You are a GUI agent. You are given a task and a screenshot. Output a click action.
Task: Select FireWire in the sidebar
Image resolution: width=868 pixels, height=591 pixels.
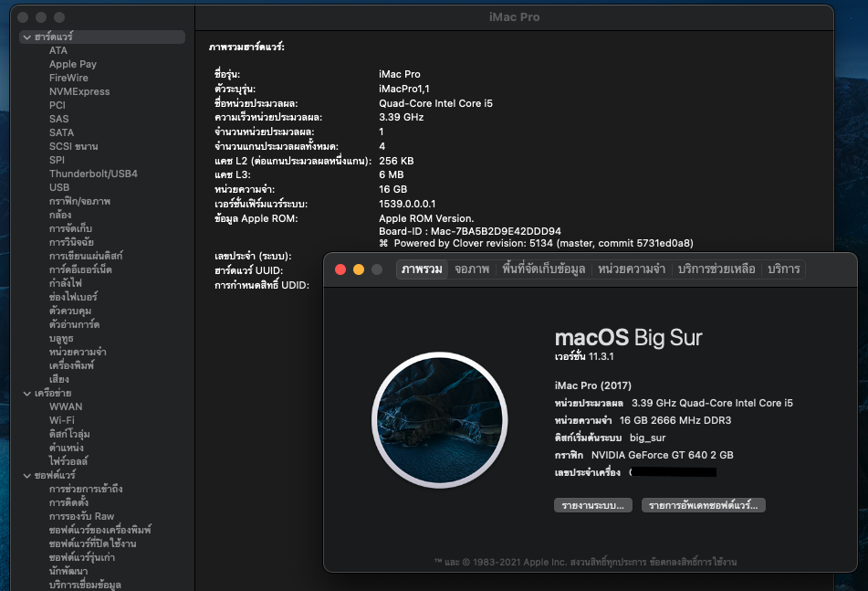tap(68, 78)
